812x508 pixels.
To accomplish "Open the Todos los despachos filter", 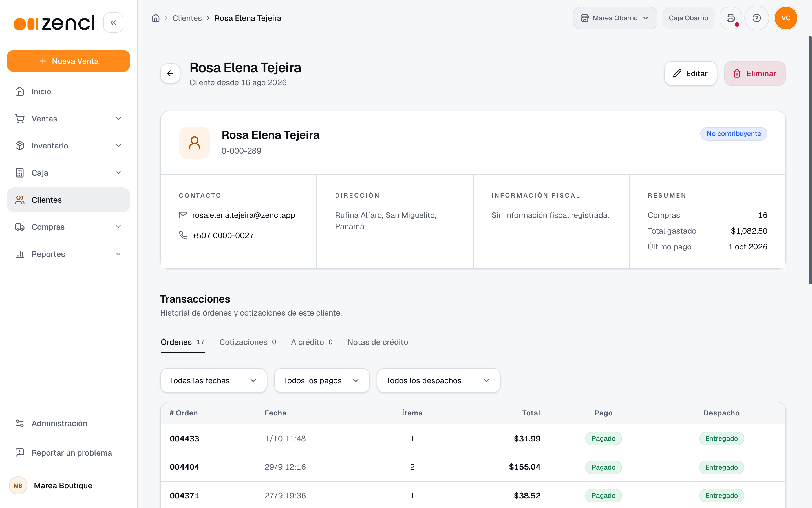I will click(x=438, y=380).
